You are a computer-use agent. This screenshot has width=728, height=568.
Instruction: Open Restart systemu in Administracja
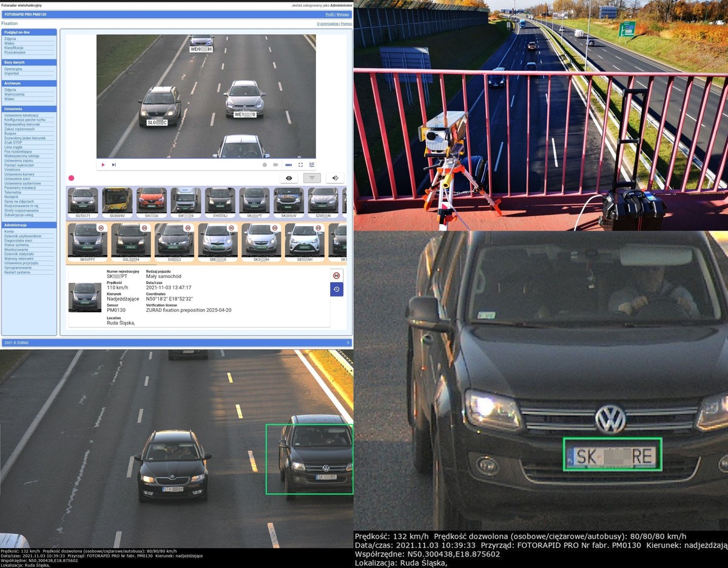point(17,272)
